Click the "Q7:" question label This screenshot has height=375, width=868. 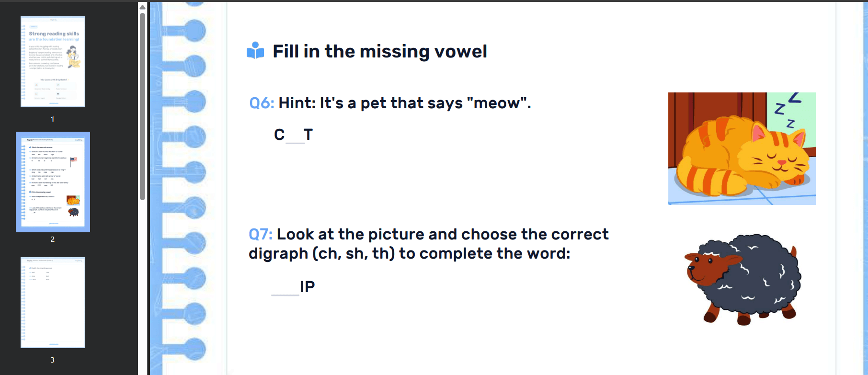point(261,234)
